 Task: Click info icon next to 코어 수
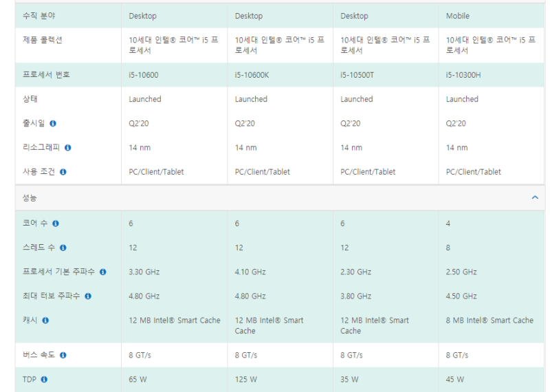(x=56, y=224)
